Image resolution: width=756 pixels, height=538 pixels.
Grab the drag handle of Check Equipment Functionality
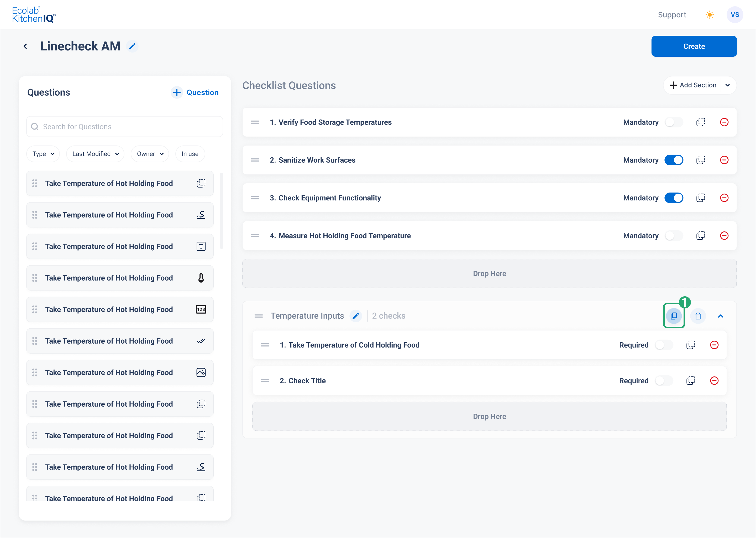click(x=255, y=198)
